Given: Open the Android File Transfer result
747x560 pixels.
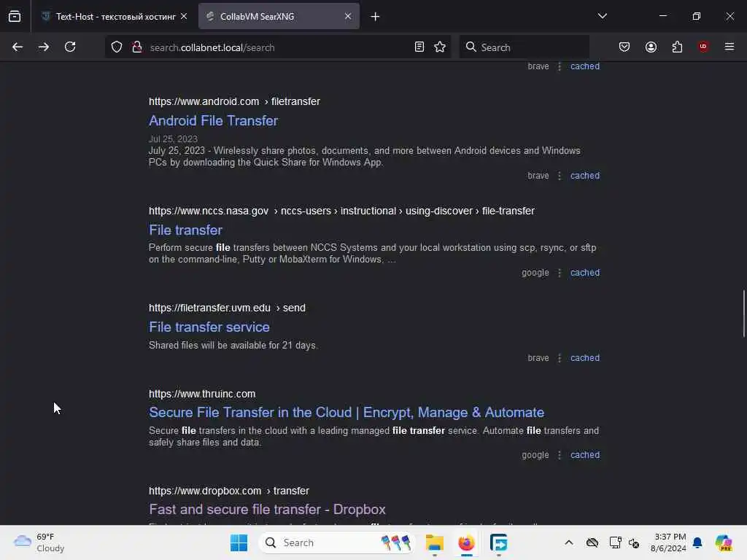Looking at the screenshot, I should pyautogui.click(x=214, y=121).
